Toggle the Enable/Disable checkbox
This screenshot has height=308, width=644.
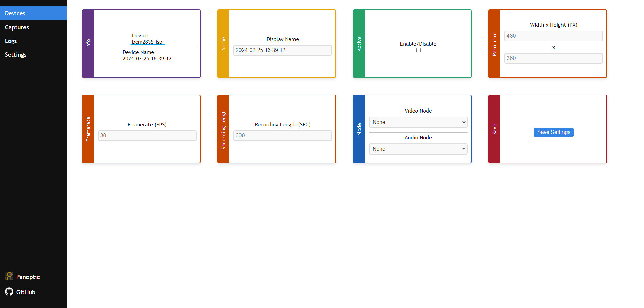418,50
